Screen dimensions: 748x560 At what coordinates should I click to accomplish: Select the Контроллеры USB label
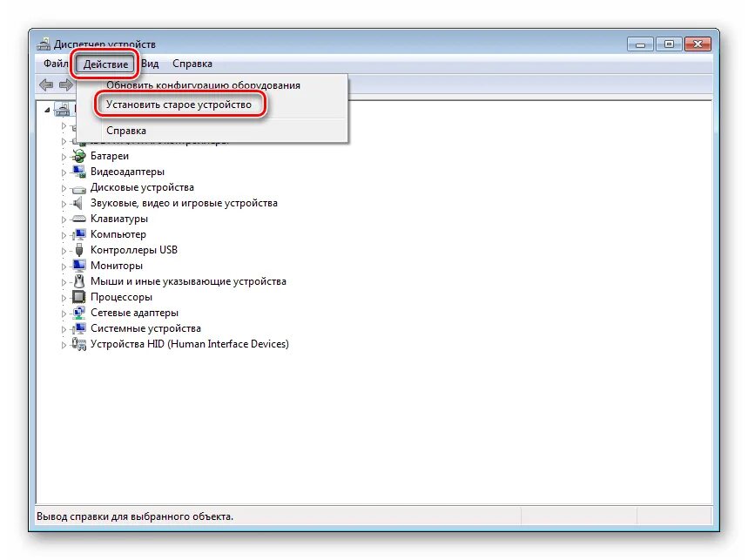point(134,250)
